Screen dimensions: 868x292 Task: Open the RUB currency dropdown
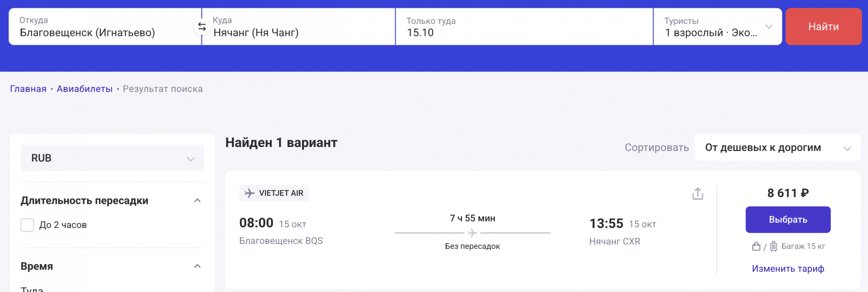112,158
